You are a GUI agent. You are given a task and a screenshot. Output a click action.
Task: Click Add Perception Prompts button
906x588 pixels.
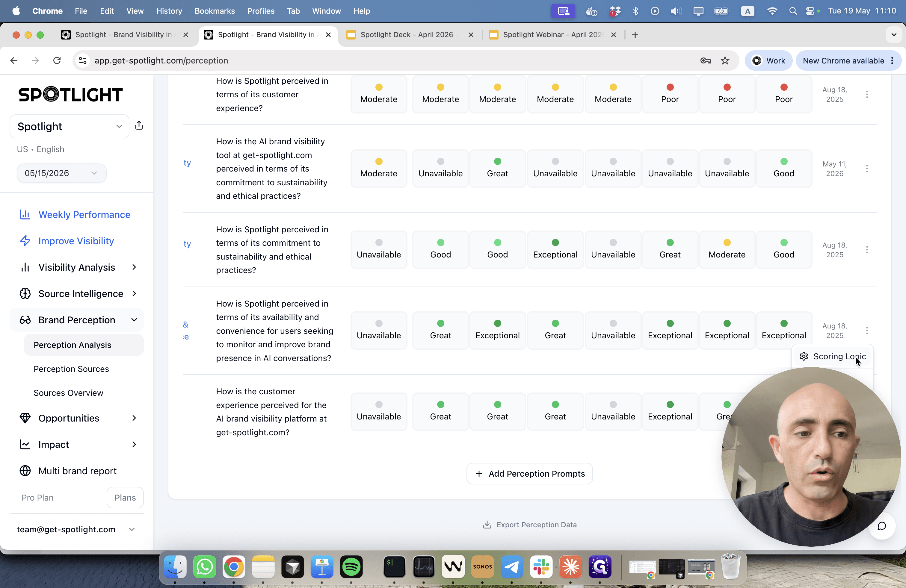[x=529, y=474]
